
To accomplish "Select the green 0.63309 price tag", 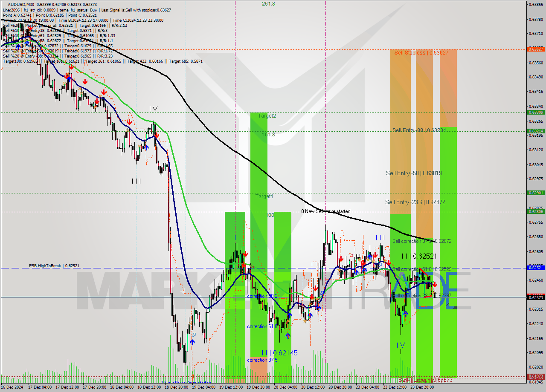I will click(536, 112).
